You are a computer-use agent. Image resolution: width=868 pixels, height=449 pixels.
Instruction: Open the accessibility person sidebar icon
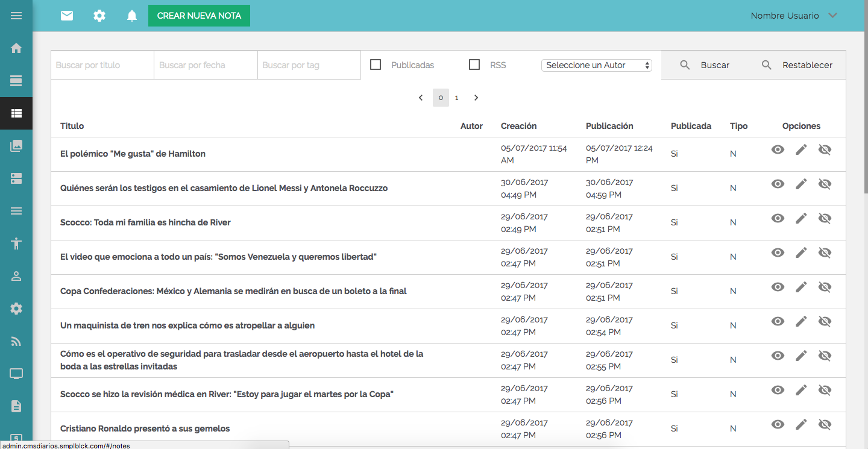(x=16, y=243)
